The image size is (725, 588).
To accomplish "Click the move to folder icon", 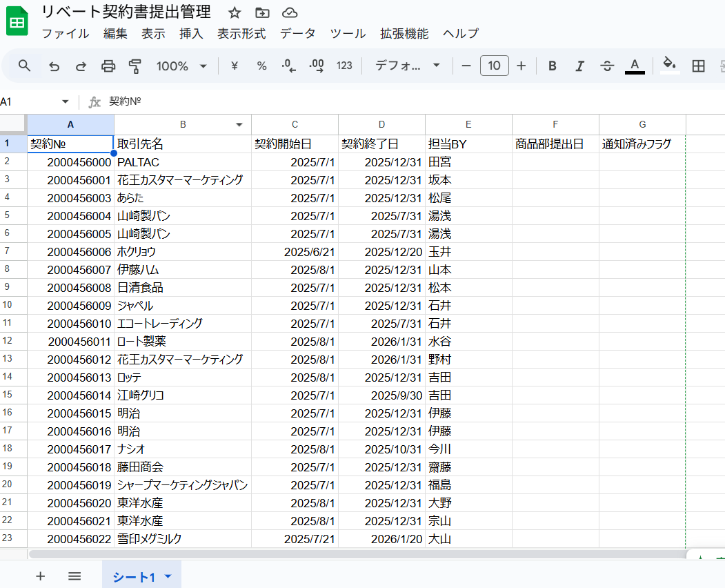I will click(x=262, y=13).
